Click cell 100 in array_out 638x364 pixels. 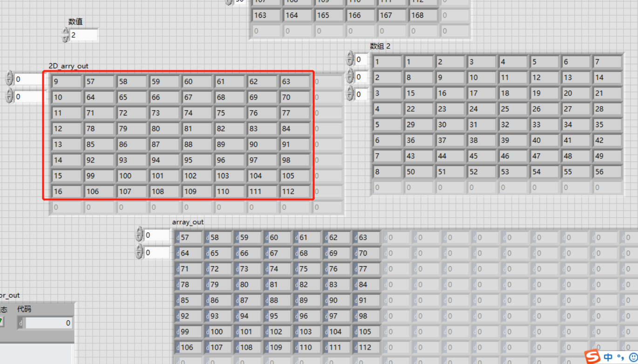(218, 331)
